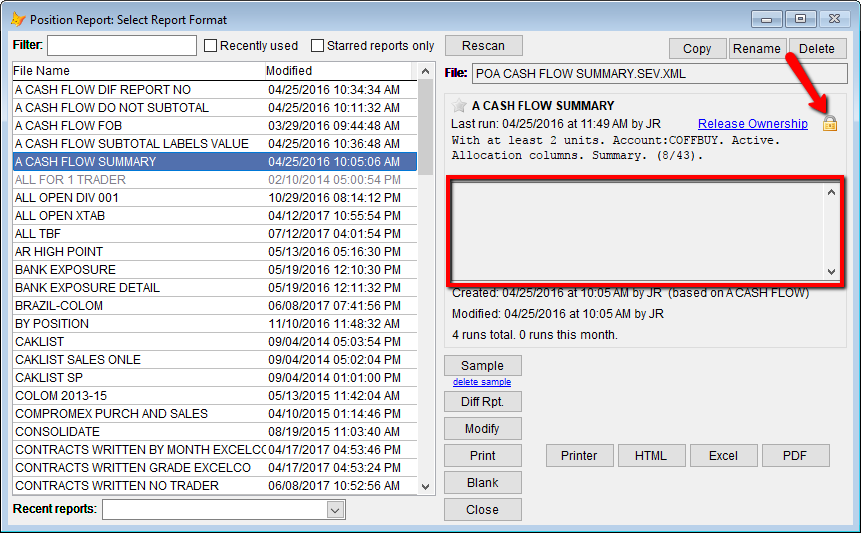Select A CASH FLOW SUBTOTAL LABELS VALUE
This screenshot has height=533, width=861.
click(x=215, y=144)
